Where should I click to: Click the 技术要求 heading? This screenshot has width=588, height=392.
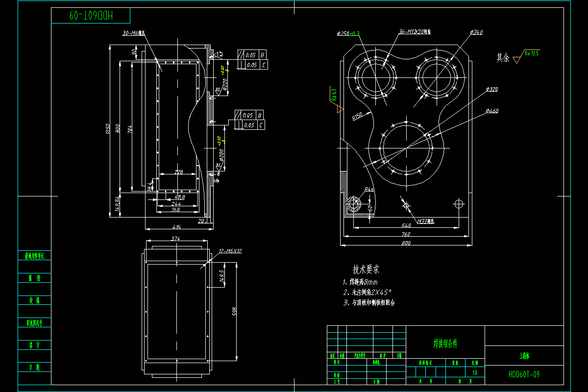click(366, 269)
